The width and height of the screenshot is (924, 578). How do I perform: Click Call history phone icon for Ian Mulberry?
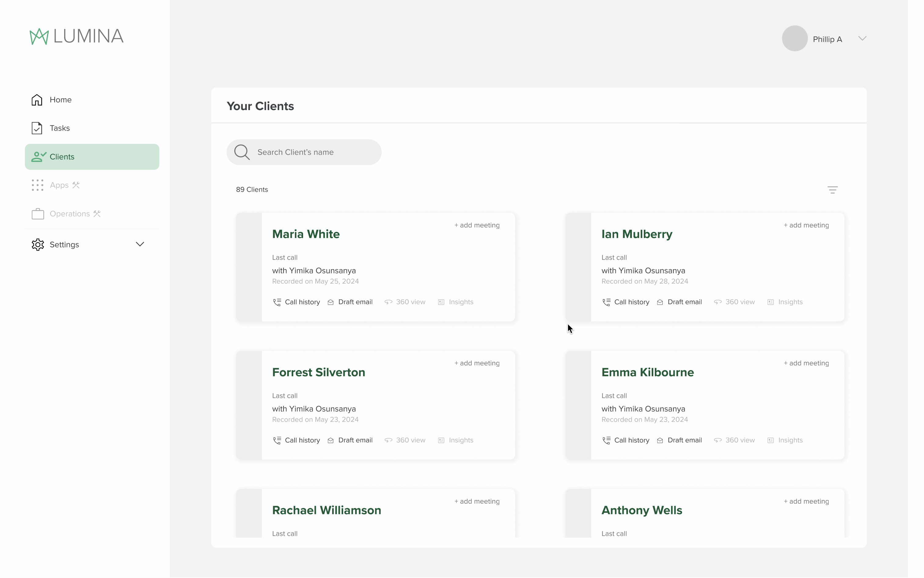pyautogui.click(x=606, y=302)
